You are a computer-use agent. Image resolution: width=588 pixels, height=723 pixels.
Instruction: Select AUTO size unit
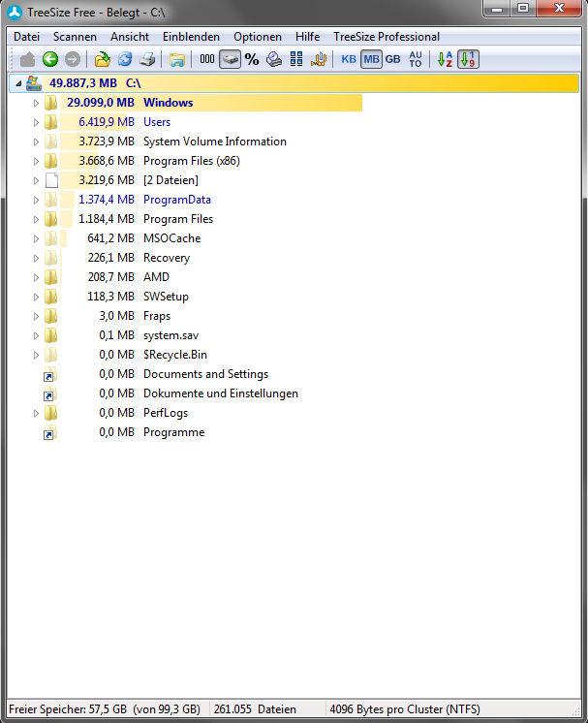click(x=416, y=59)
